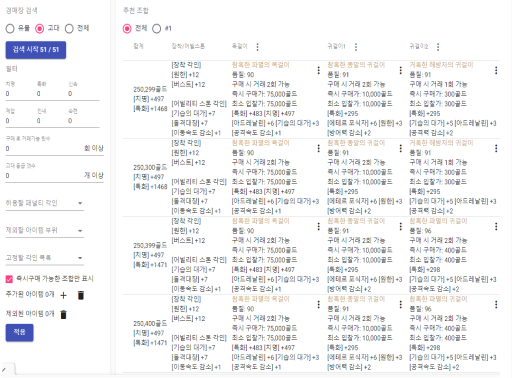Click the 제외된 아이템 0개 label

click(30, 314)
